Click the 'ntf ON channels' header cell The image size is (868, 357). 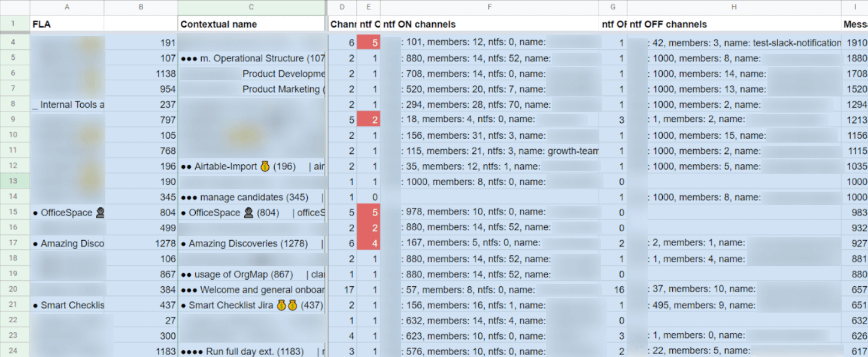coord(490,24)
